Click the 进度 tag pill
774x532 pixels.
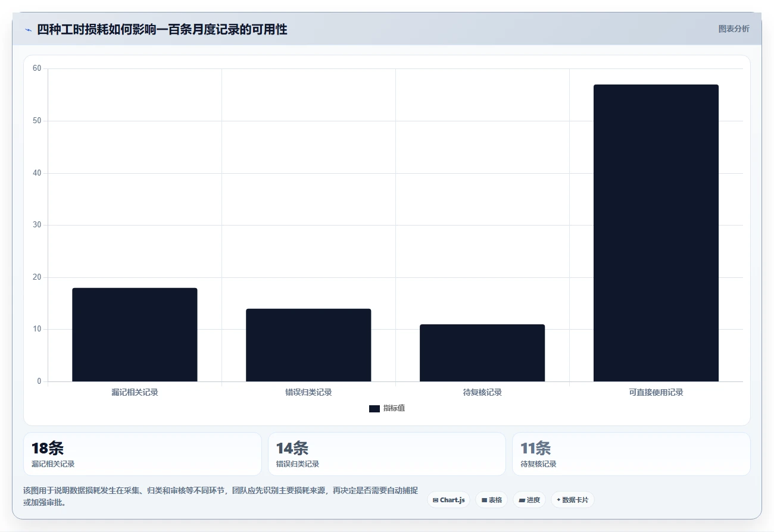529,500
